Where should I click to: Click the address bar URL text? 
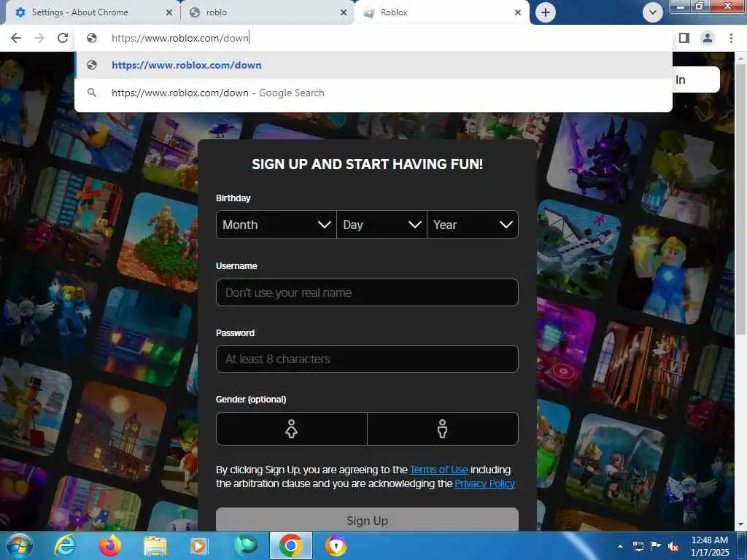[180, 38]
